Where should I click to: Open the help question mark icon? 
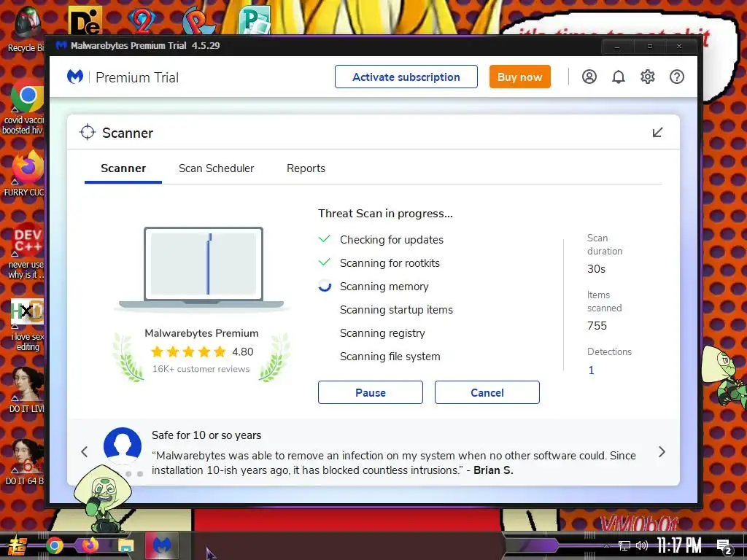click(x=676, y=77)
